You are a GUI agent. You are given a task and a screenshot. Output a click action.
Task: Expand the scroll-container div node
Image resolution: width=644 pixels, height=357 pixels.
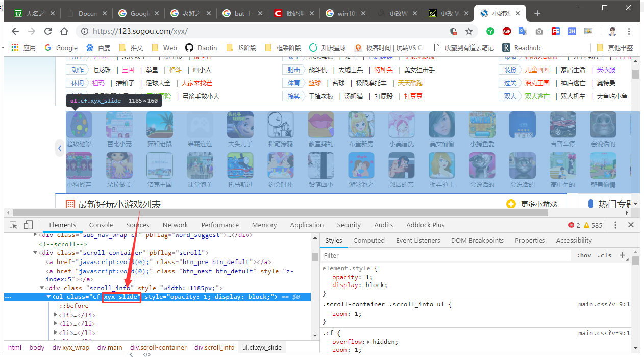tap(35, 253)
